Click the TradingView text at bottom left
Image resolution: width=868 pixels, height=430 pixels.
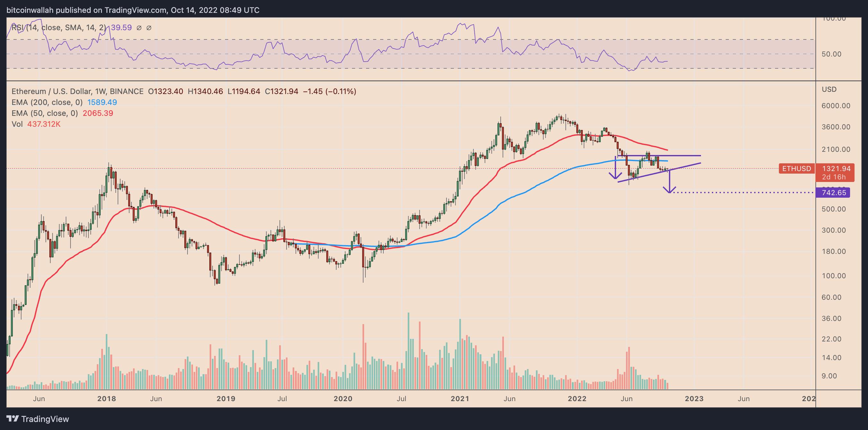point(45,419)
